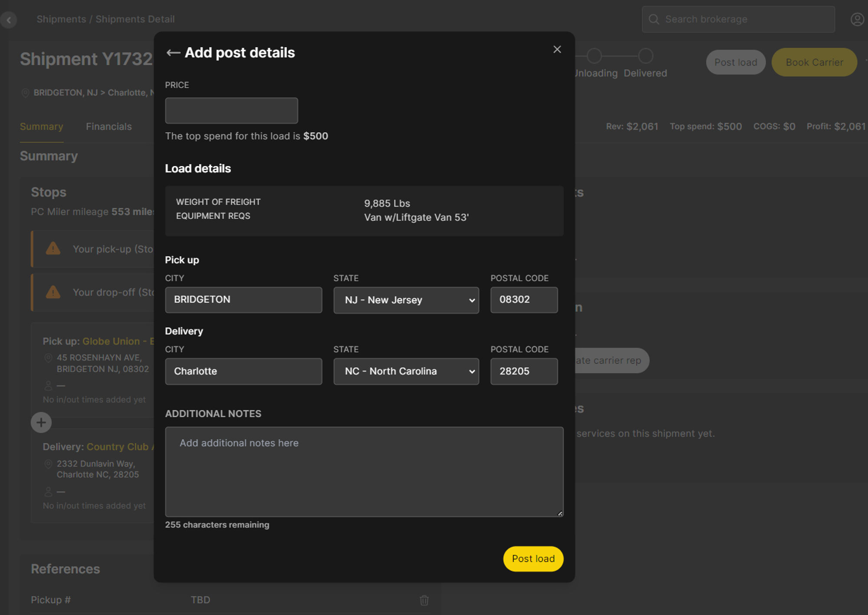Click the '9,885 Lbs' weight value

[387, 204]
